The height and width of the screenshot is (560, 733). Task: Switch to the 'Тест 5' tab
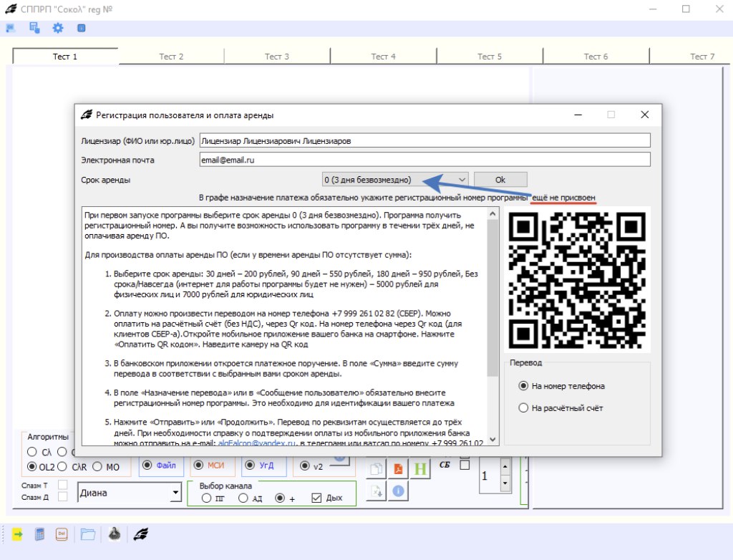pyautogui.click(x=490, y=57)
